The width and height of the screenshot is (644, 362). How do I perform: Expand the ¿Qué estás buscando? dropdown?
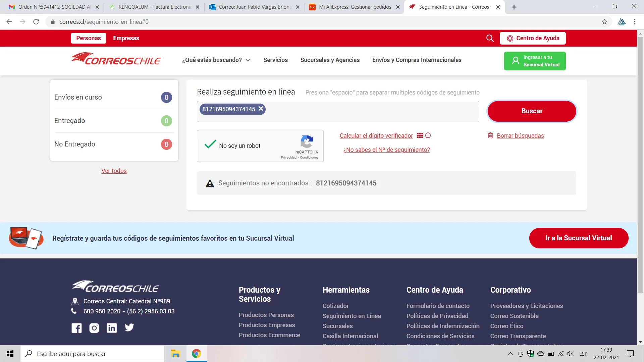pyautogui.click(x=216, y=60)
